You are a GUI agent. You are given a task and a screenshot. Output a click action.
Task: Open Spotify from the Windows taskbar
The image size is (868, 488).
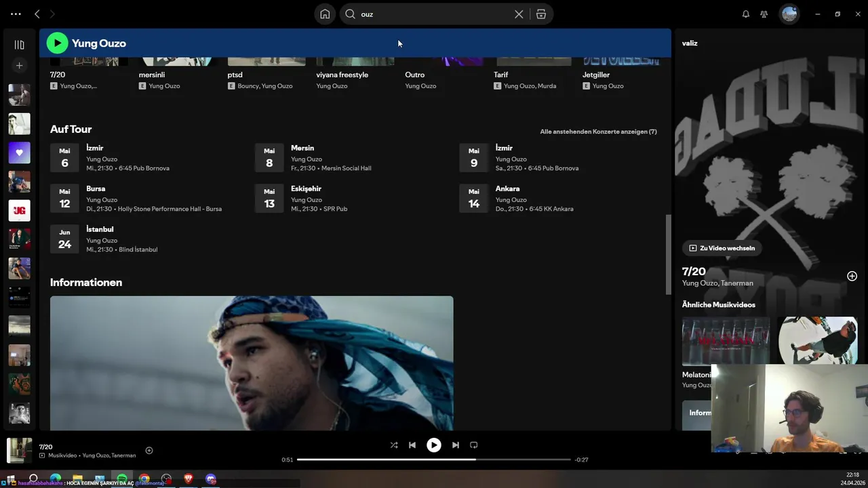(122, 479)
